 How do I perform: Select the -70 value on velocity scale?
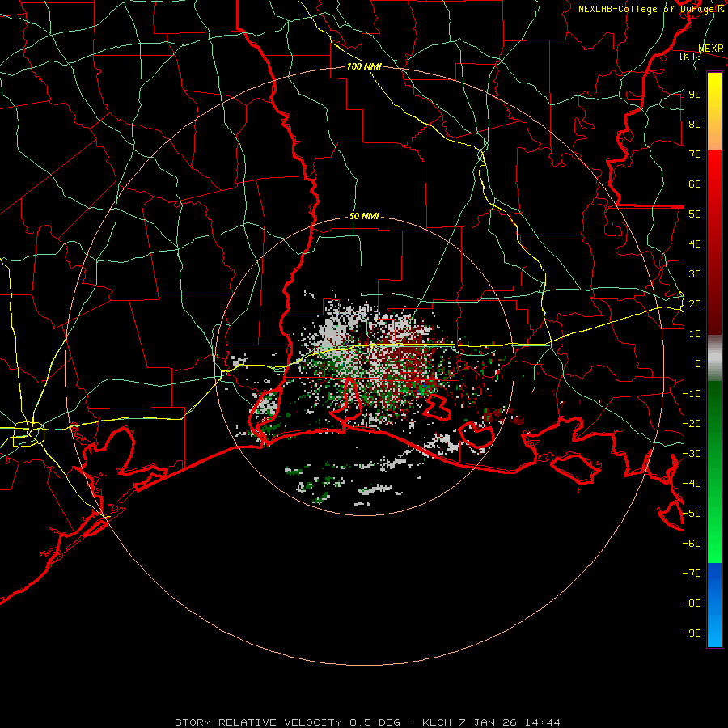coord(692,574)
